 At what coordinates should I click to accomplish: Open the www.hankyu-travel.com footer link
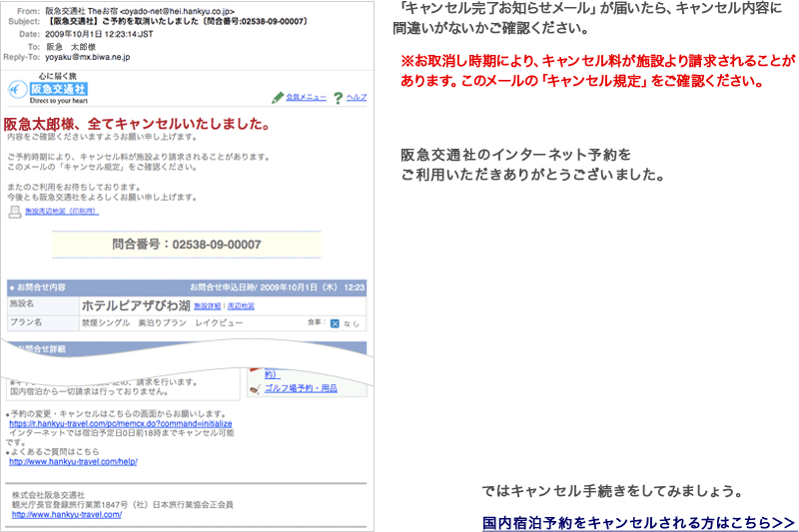[x=67, y=515]
